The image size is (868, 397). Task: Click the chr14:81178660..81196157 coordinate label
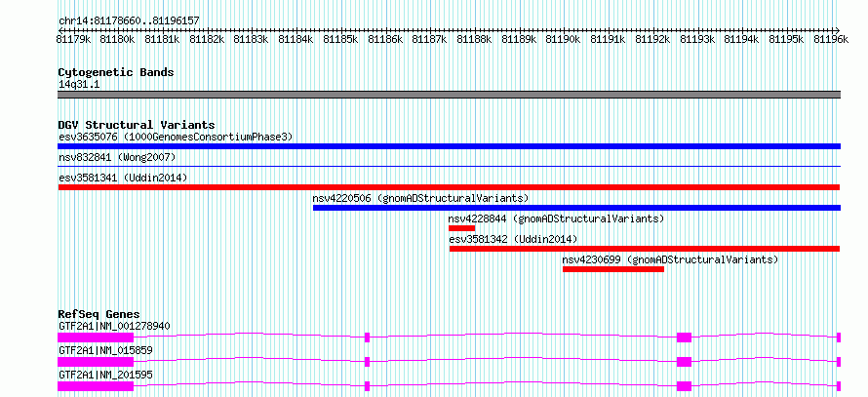pos(129,21)
